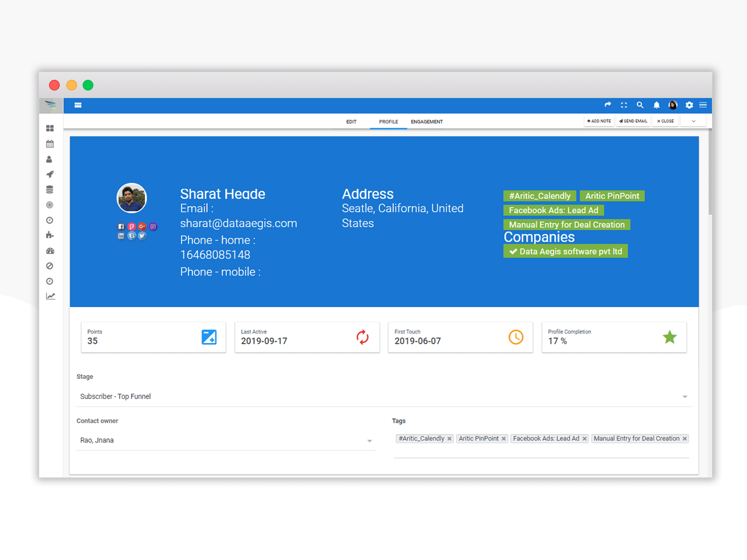The image size is (747, 560).
Task: Click the Last Active date 2019-09-17
Action: click(x=264, y=341)
